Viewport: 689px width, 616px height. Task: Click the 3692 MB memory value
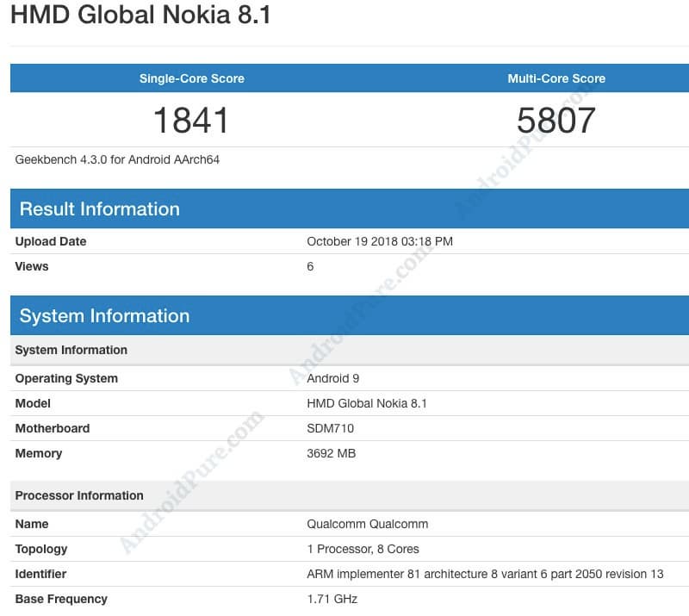(332, 453)
